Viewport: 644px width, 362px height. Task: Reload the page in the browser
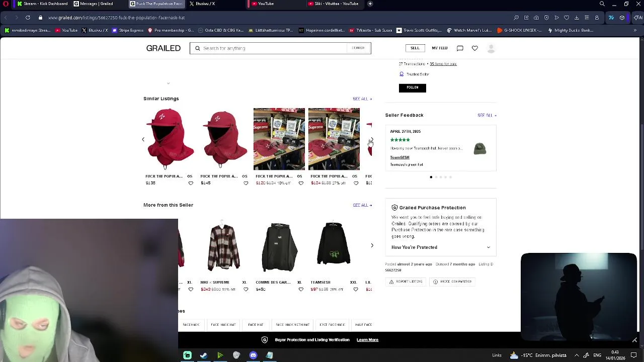(x=28, y=18)
